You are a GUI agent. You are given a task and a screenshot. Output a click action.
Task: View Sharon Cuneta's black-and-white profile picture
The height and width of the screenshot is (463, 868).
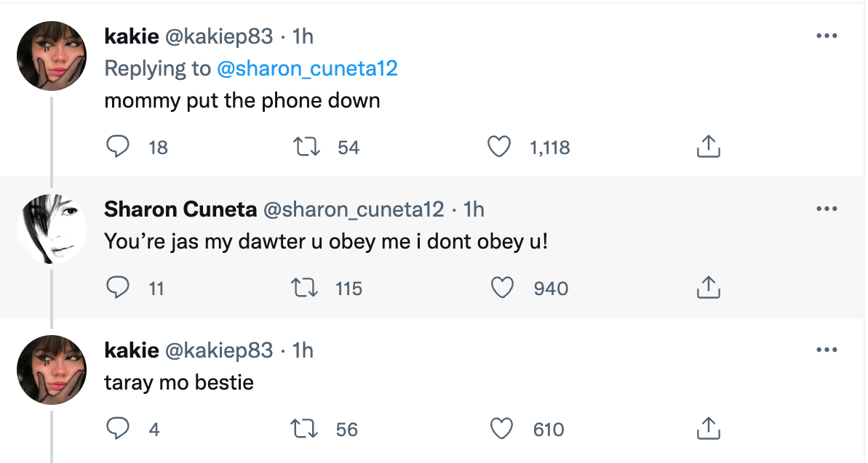(x=52, y=228)
